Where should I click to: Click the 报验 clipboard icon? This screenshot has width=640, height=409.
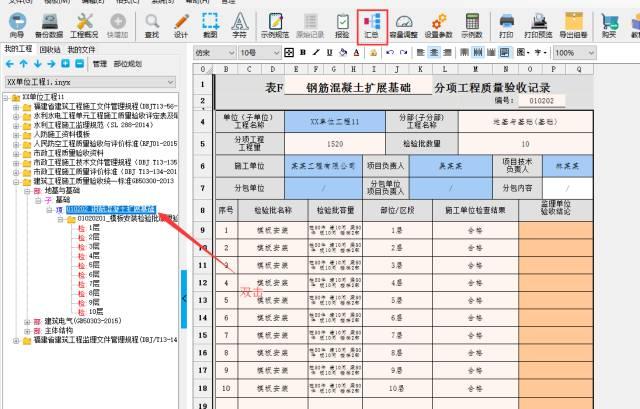click(342, 25)
